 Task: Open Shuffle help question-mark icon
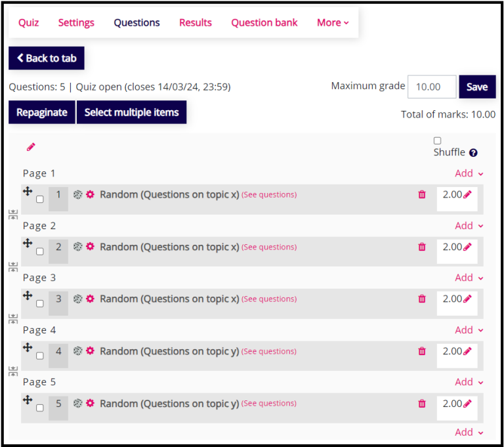tap(472, 153)
